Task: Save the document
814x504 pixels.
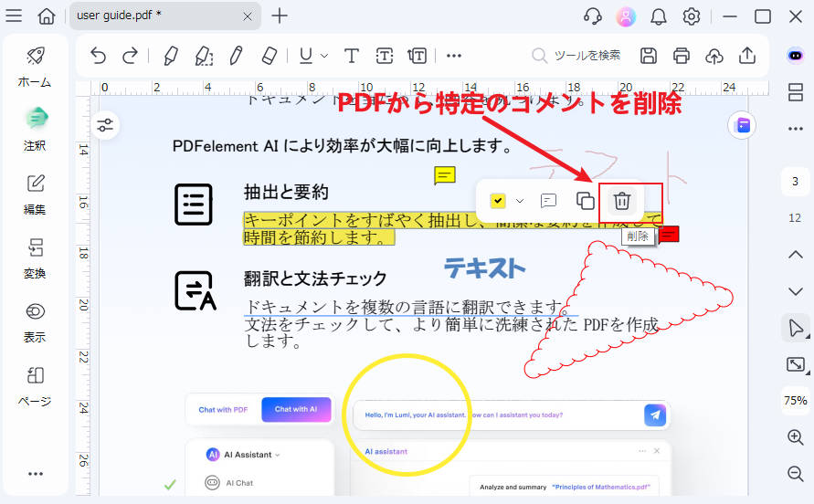Action: pos(649,56)
